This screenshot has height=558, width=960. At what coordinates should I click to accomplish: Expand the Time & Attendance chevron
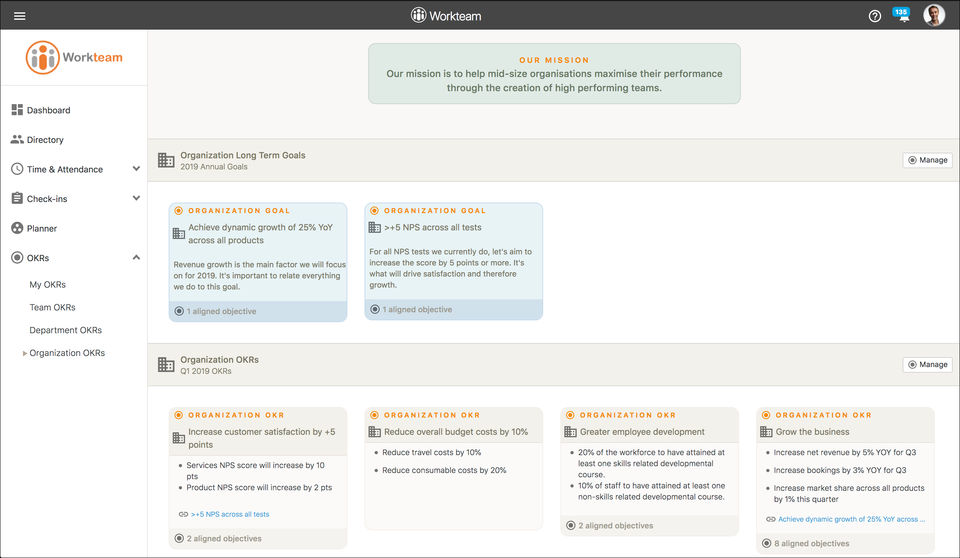(x=136, y=168)
